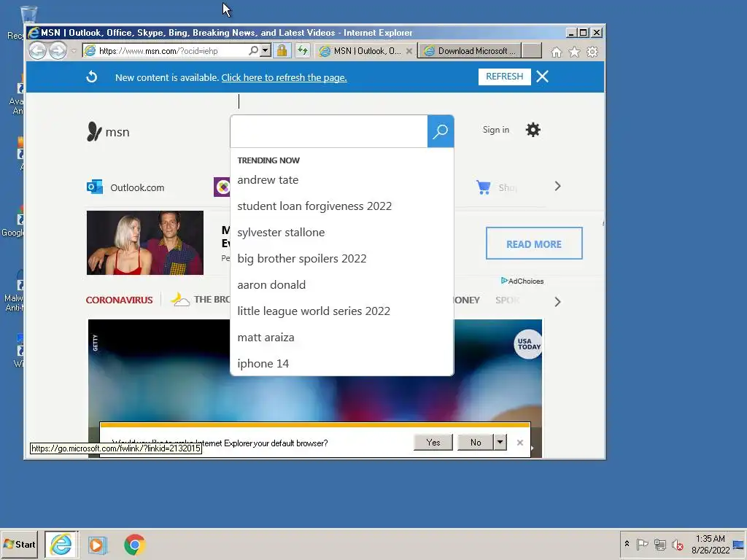The image size is (747, 560).
Task: Close the MSN tab with its X
Action: (409, 51)
